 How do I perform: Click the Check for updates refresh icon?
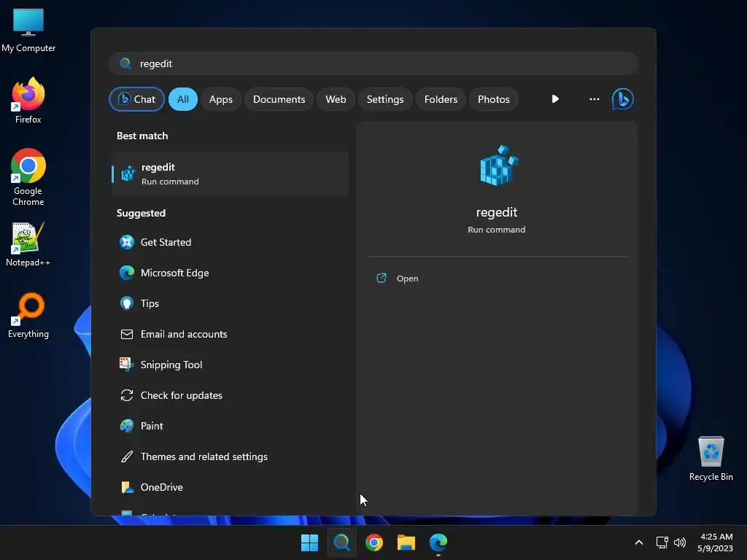[127, 395]
